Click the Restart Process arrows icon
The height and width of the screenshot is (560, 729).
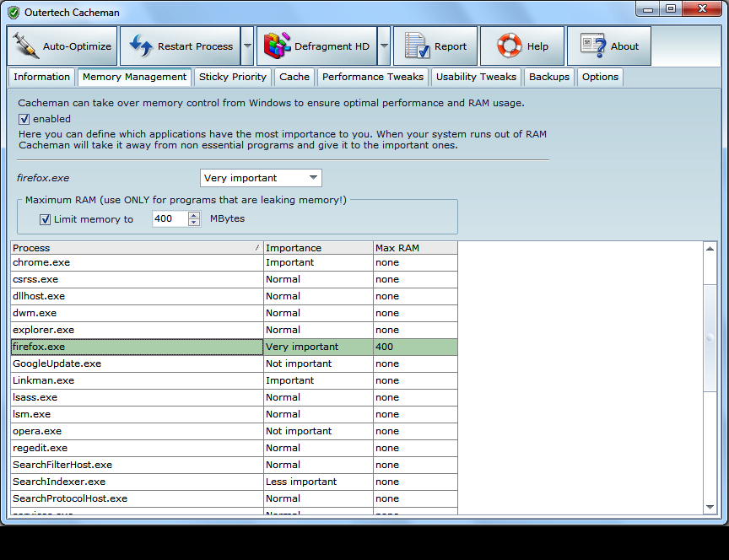(x=141, y=46)
